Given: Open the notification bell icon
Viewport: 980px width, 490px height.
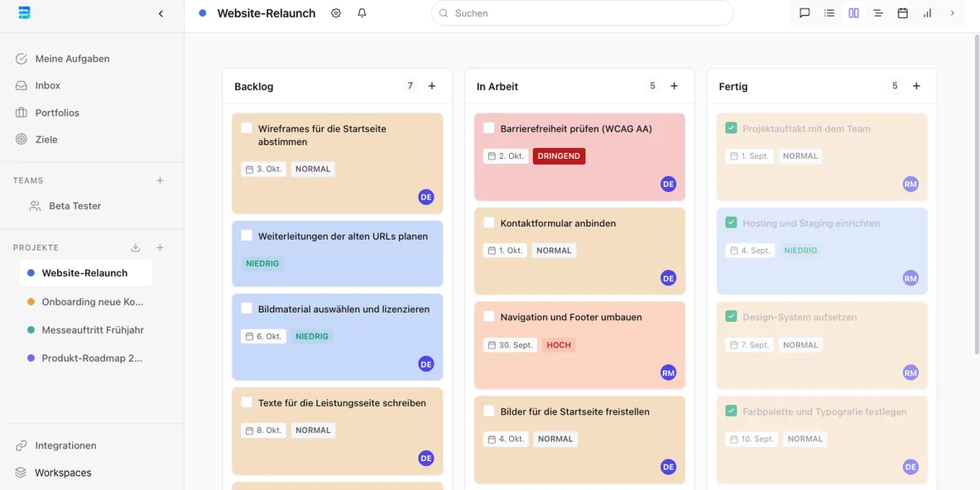Looking at the screenshot, I should (362, 13).
